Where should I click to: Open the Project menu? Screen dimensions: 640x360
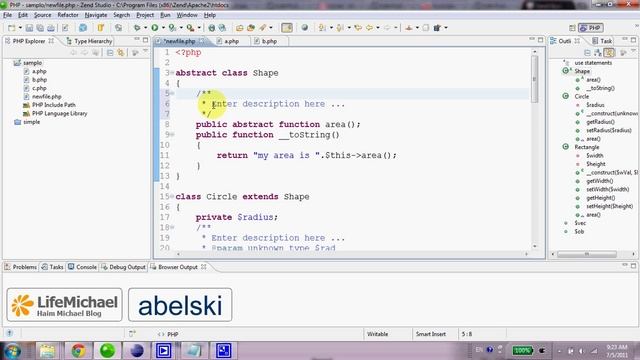pos(145,15)
